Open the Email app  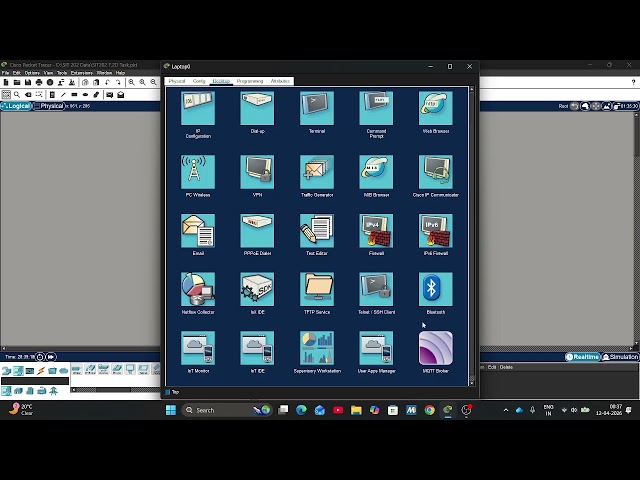(x=198, y=231)
